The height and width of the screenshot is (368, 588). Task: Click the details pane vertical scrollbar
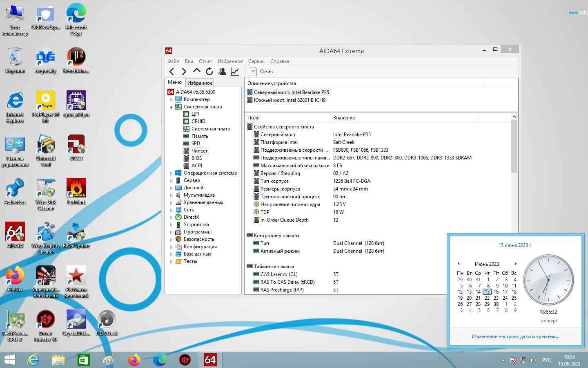(x=514, y=146)
